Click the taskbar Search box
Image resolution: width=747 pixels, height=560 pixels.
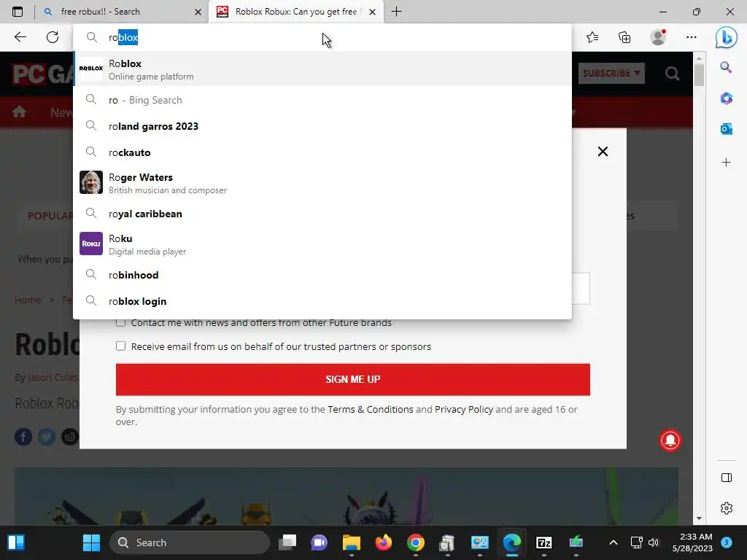click(x=190, y=542)
